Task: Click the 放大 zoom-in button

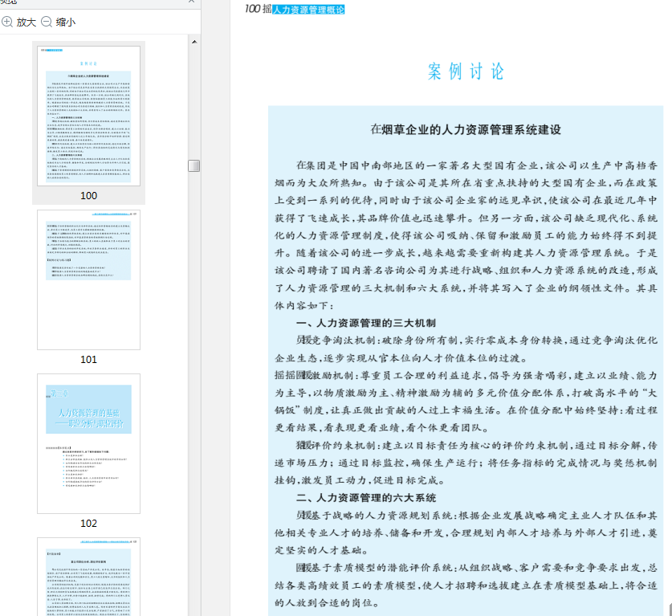Action: click(x=18, y=22)
